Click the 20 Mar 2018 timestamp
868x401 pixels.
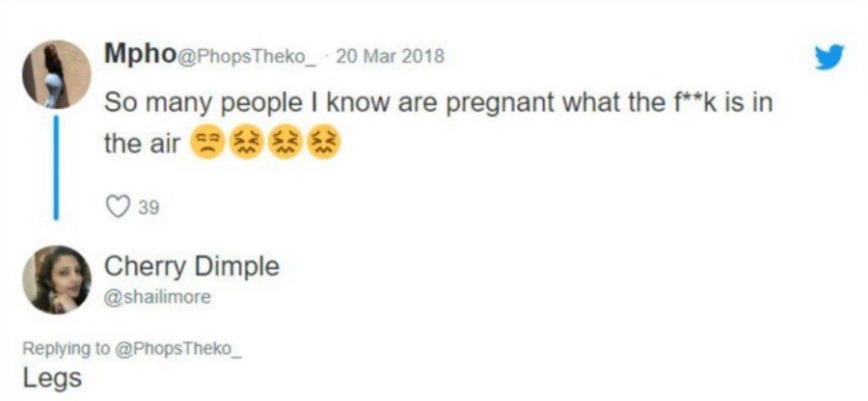(389, 57)
